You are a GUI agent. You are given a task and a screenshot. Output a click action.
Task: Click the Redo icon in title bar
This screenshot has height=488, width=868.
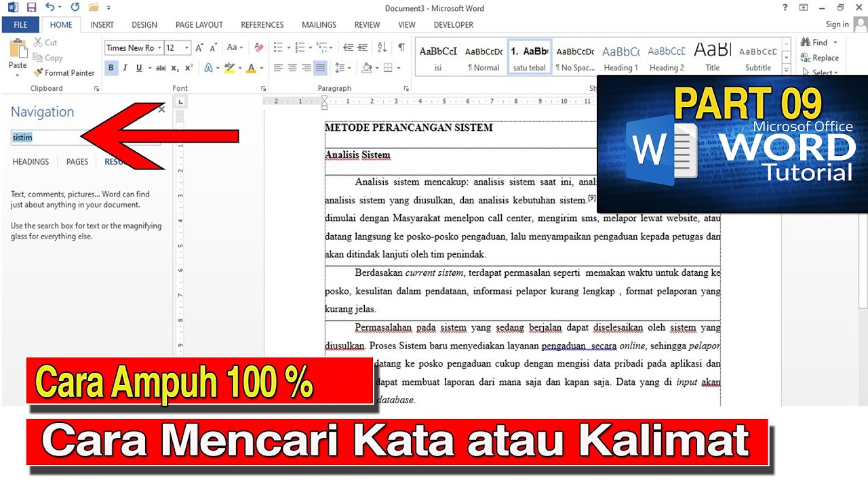[75, 7]
